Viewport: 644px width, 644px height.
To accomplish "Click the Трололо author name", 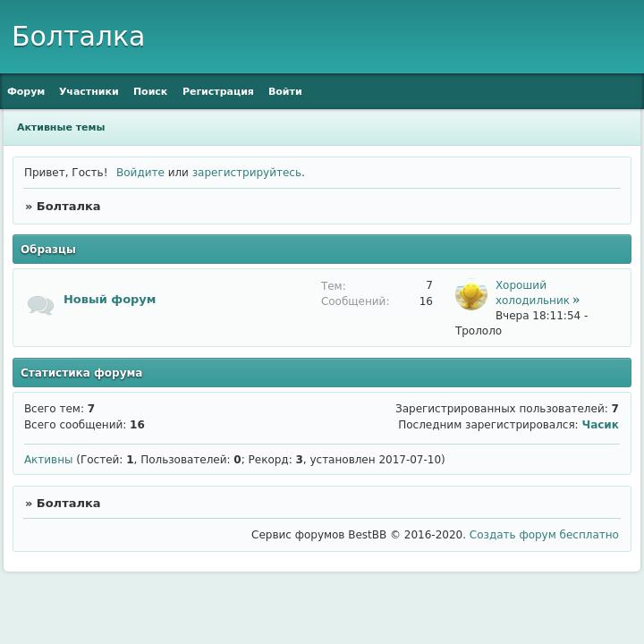I will pos(478,331).
